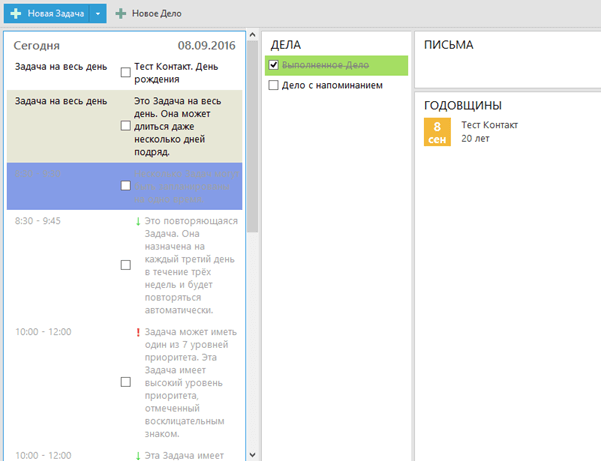Viewport: 601px width, 461px height.
Task: Click the Новое Дело button
Action: 149,13
